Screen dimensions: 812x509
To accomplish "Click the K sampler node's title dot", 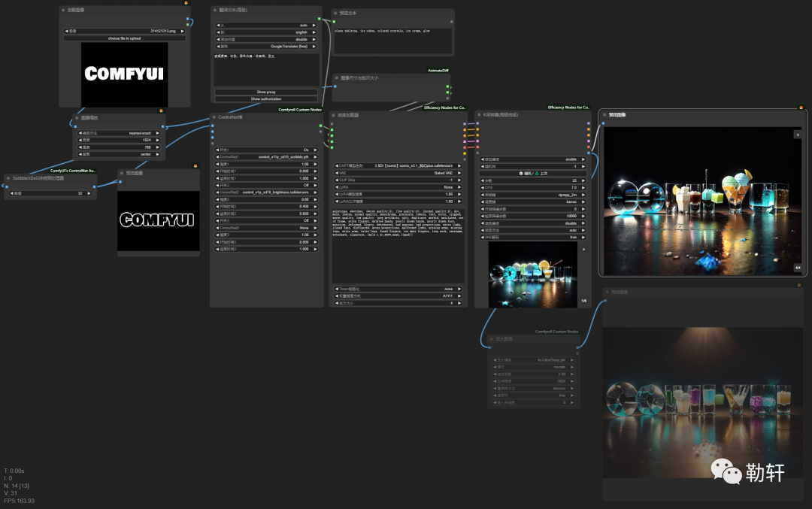I will tap(479, 115).
